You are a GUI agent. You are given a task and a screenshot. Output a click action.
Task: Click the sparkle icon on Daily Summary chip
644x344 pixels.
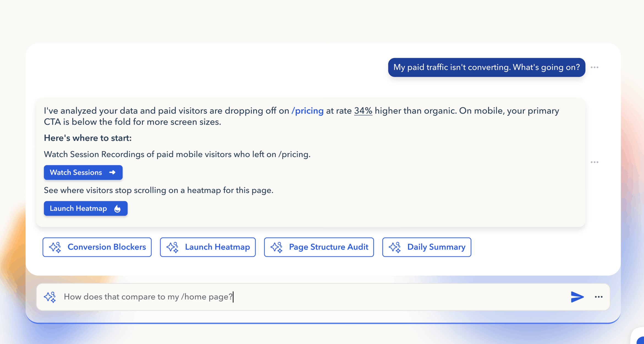[x=395, y=247]
